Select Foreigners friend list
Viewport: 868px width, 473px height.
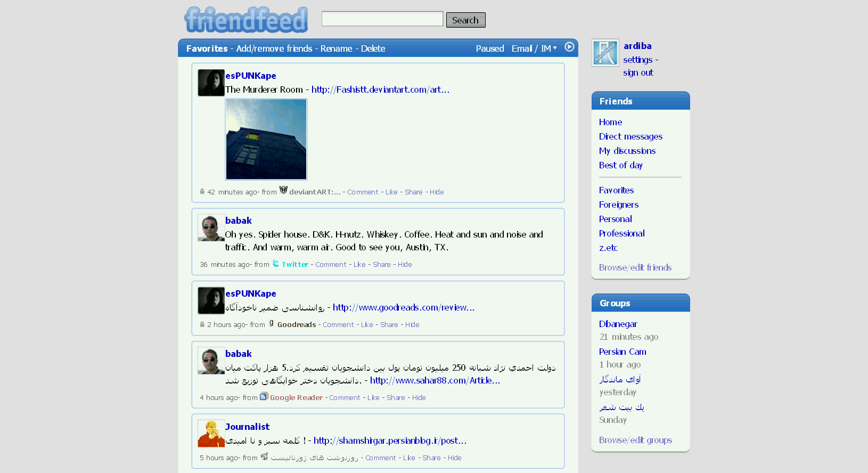[x=618, y=205]
